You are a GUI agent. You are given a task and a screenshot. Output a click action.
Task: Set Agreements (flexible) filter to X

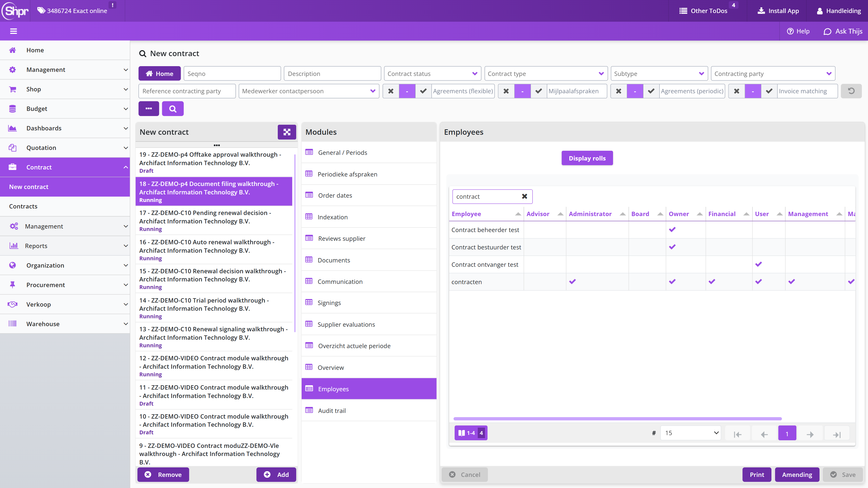point(391,91)
